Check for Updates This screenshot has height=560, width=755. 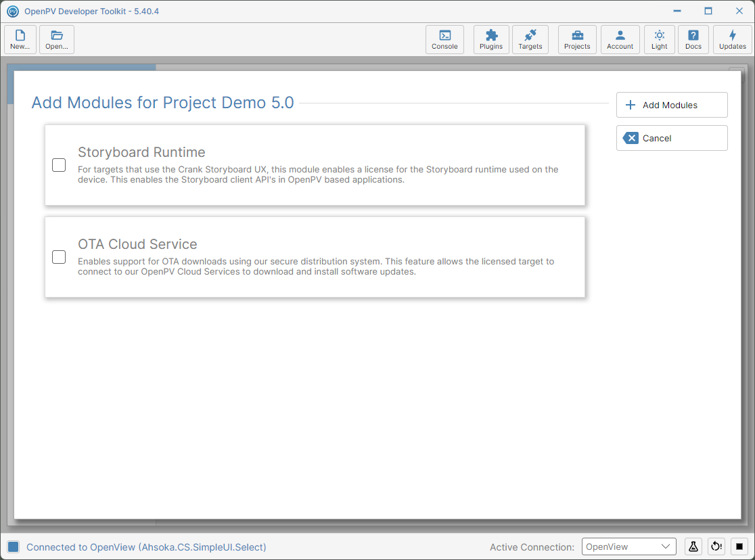pos(733,39)
